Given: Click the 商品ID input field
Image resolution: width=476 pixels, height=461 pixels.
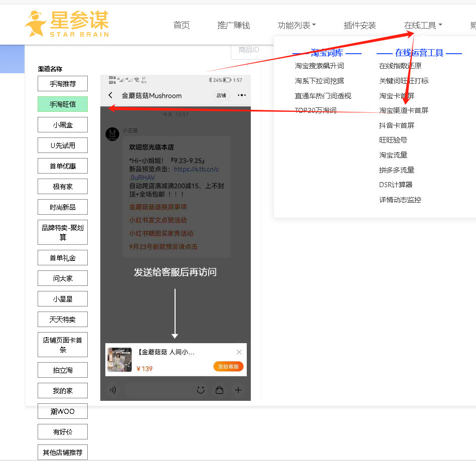Looking at the screenshot, I should 252,50.
